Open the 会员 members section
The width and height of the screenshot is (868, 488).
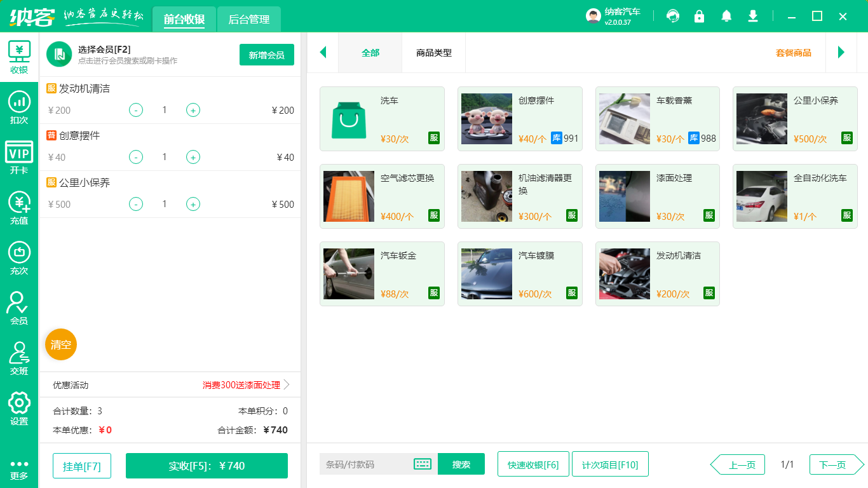tap(19, 309)
